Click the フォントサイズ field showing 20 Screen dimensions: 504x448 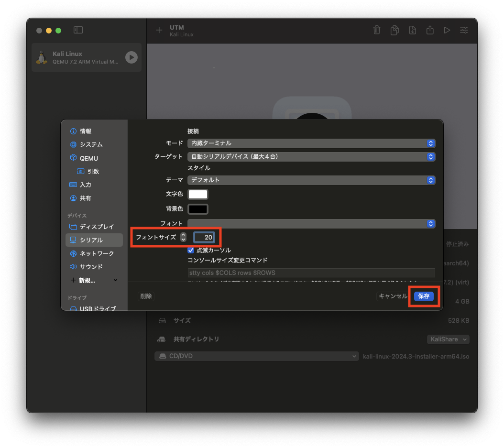(x=204, y=237)
